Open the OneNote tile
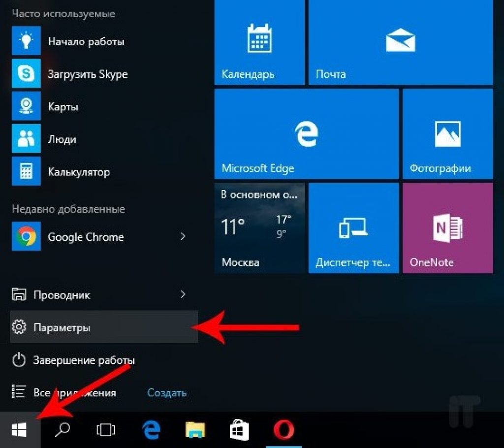The height and width of the screenshot is (448, 504). coord(448,228)
